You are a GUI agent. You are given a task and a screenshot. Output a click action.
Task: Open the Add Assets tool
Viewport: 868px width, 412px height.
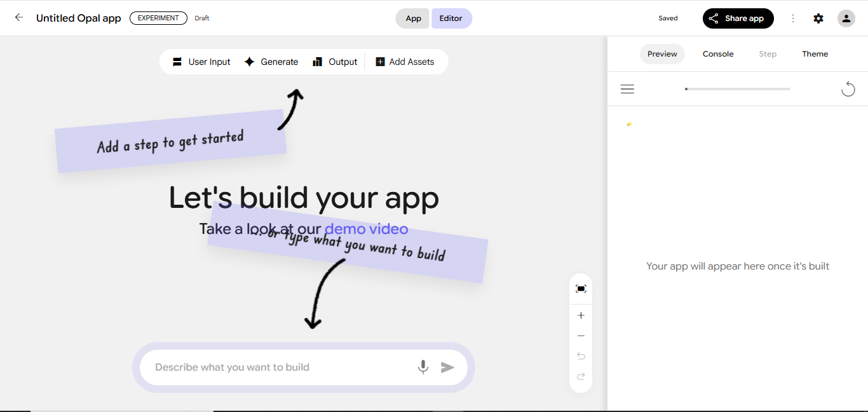click(x=405, y=61)
